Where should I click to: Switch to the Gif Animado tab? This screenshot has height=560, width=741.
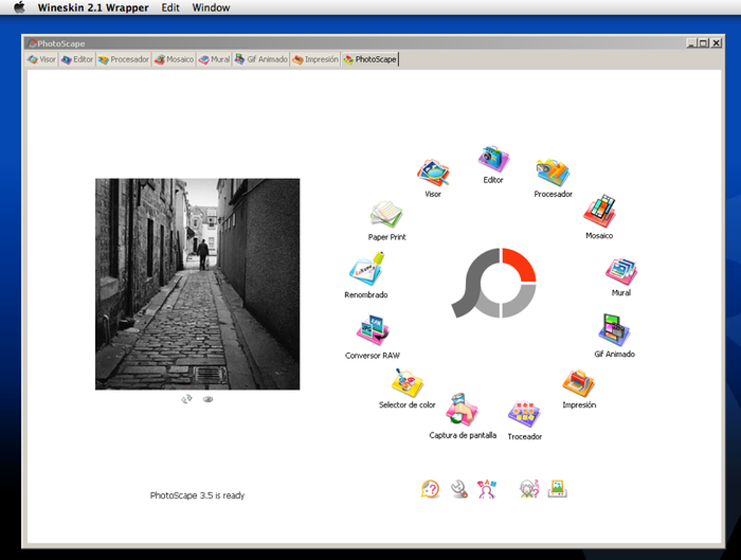[261, 60]
